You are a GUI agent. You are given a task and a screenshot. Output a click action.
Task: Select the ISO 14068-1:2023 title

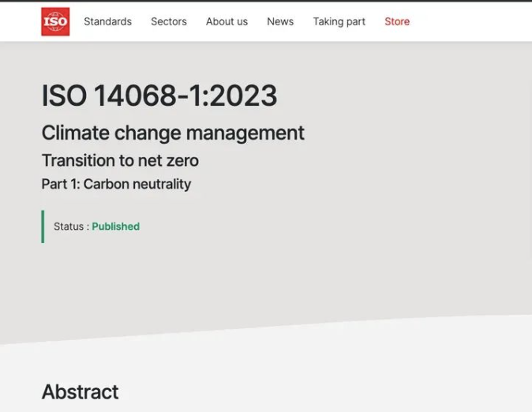(159, 96)
